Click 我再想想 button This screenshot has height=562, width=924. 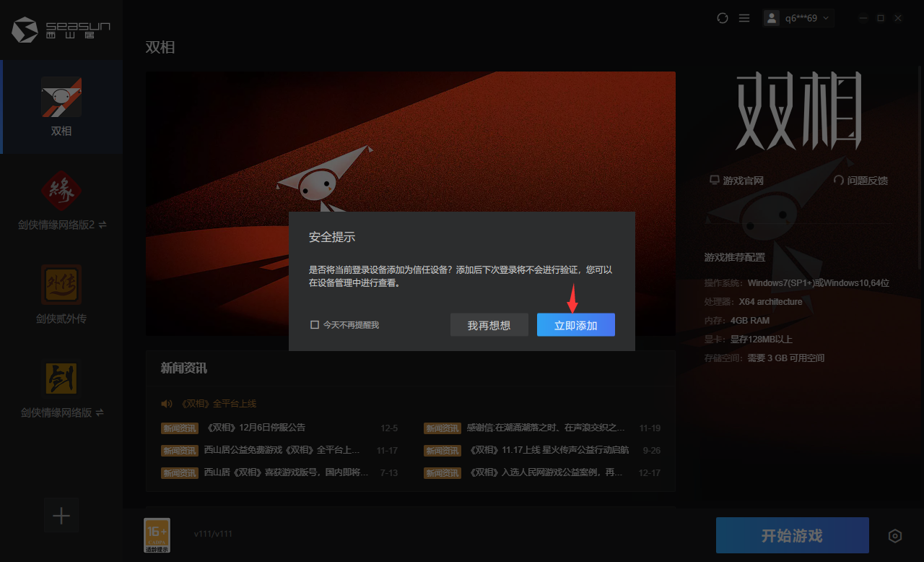tap(489, 325)
